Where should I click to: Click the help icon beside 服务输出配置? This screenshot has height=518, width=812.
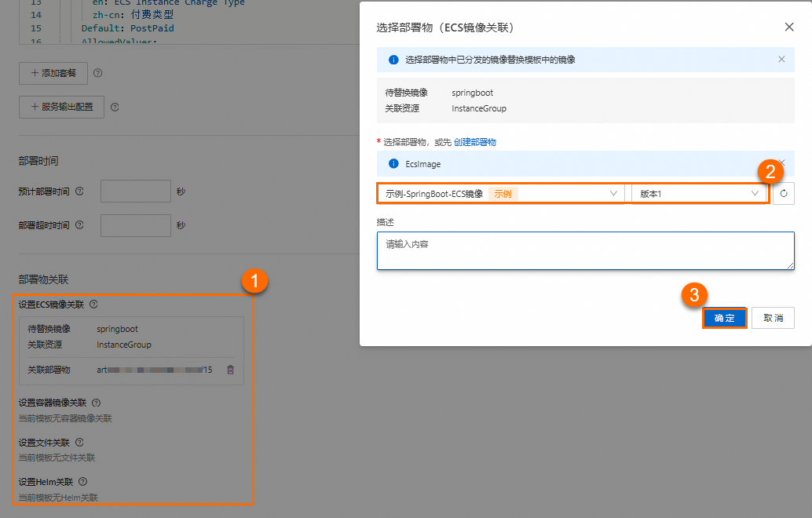coord(115,107)
